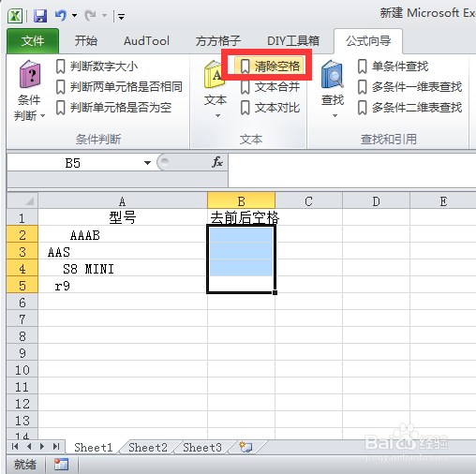Select column A header
The image size is (476, 474).
tap(123, 200)
